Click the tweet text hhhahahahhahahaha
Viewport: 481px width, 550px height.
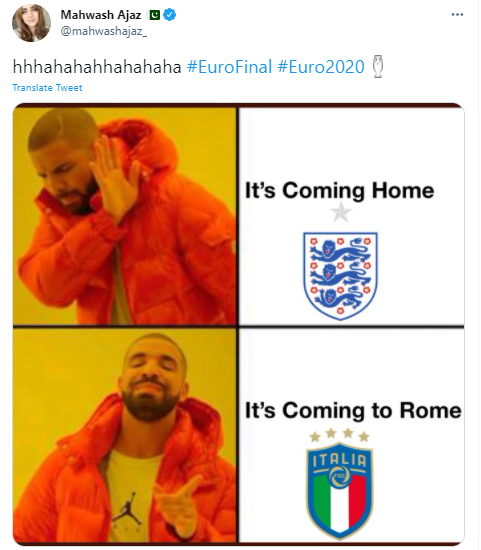tap(97, 67)
